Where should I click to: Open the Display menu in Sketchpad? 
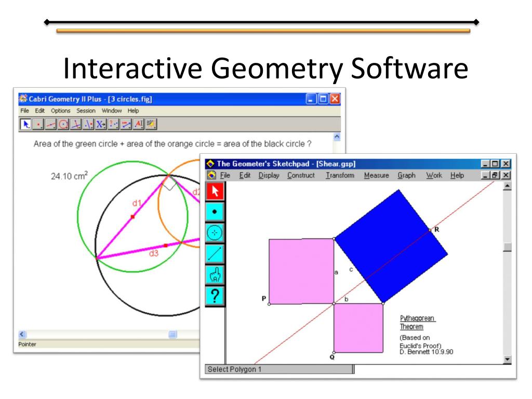(x=269, y=175)
